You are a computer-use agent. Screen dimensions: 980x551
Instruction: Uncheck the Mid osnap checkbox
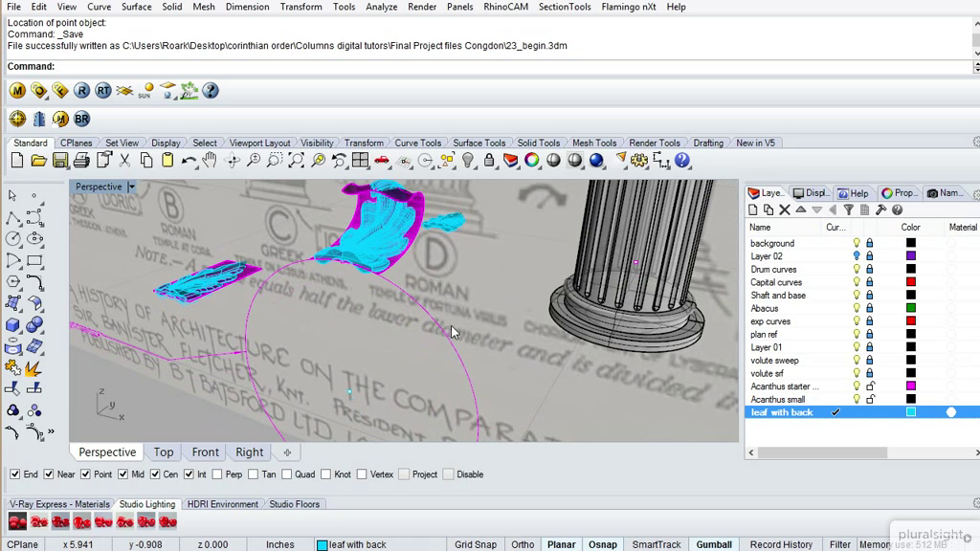click(x=123, y=474)
